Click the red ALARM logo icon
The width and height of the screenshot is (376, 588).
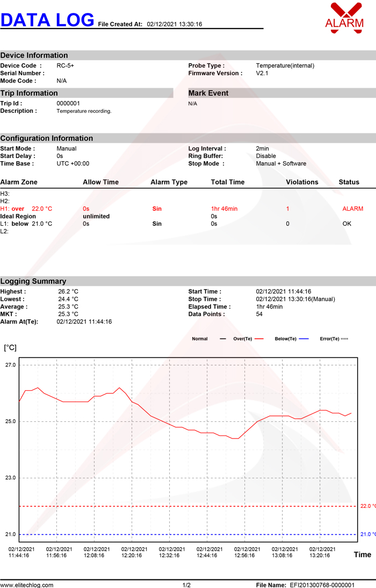344,18
